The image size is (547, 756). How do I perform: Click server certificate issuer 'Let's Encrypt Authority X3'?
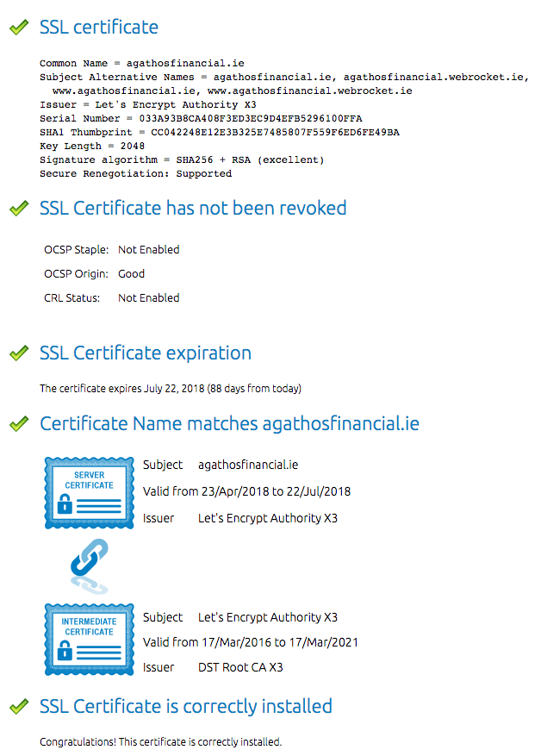[268, 518]
